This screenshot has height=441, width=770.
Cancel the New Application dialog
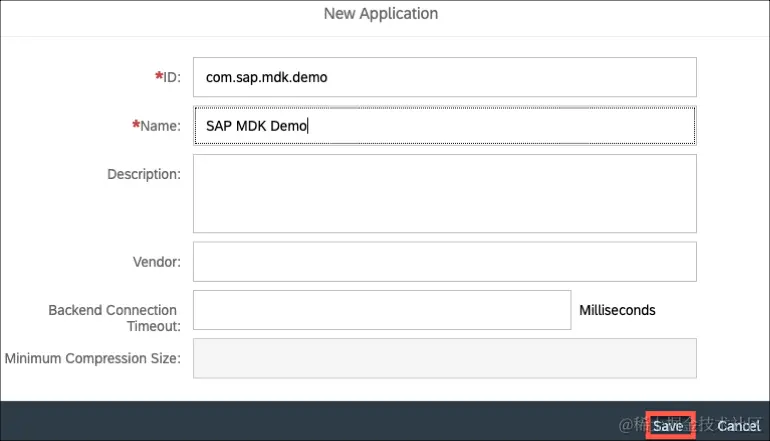coord(738,426)
